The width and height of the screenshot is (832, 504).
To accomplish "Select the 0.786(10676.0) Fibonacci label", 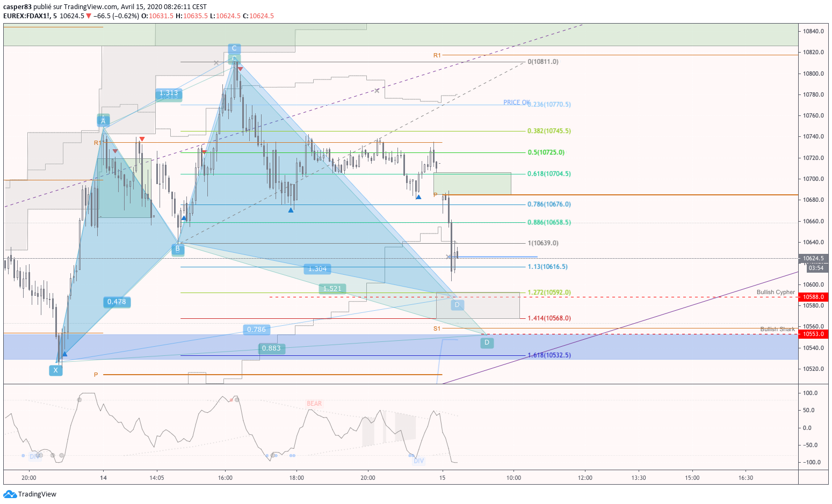I will pos(549,204).
